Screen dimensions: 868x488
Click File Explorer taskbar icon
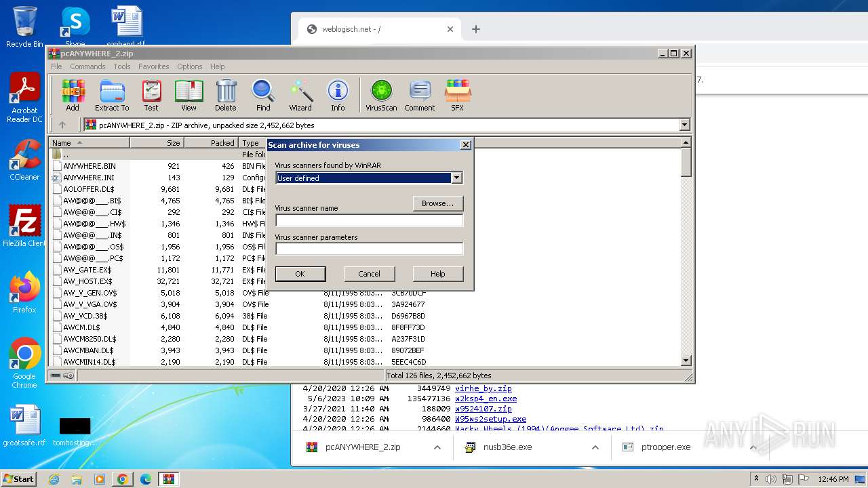[x=77, y=479]
